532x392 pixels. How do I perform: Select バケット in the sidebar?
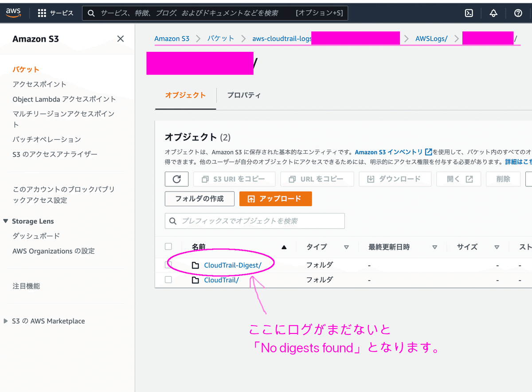(x=26, y=70)
